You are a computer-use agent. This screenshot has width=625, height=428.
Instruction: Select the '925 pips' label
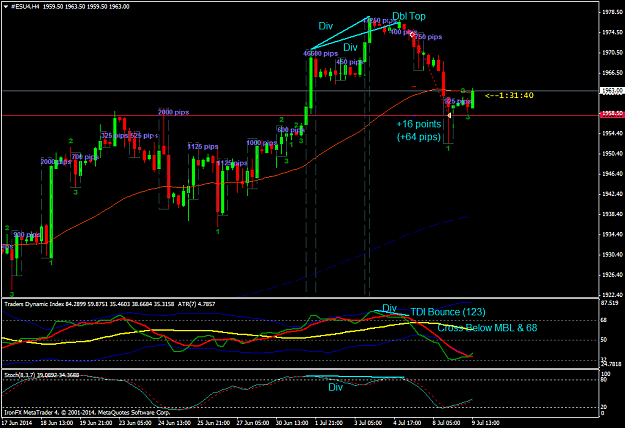pos(458,101)
